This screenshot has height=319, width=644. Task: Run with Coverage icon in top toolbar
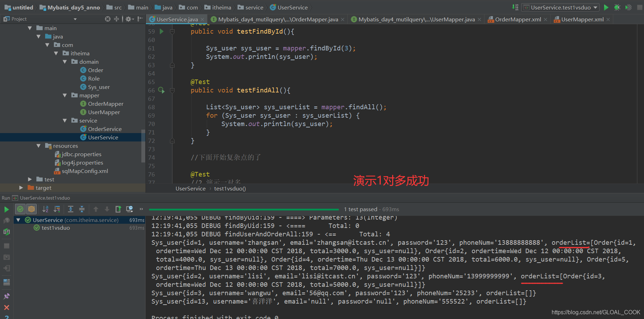tap(629, 7)
